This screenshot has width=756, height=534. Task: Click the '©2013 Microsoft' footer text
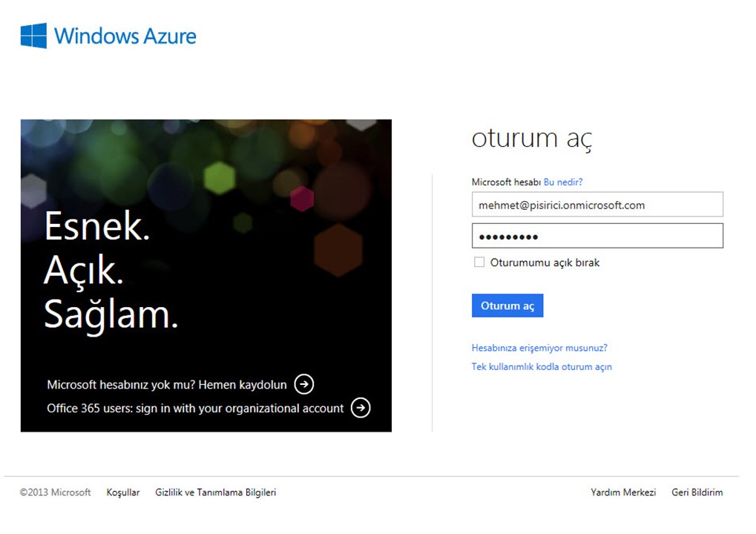coord(56,492)
